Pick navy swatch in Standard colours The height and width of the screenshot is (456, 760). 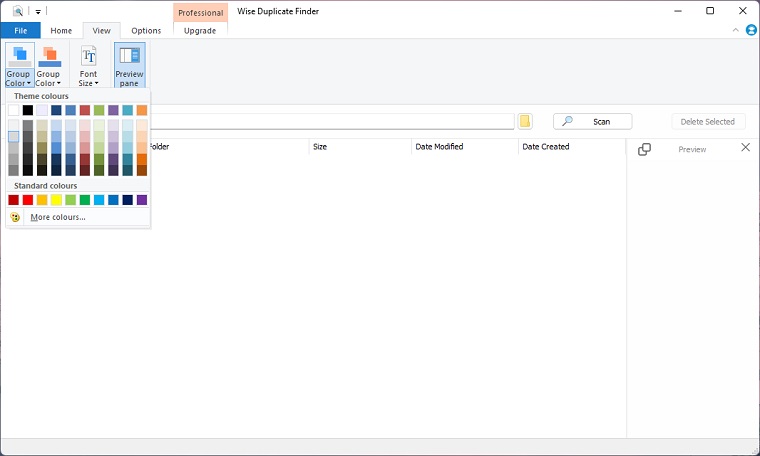[127, 200]
